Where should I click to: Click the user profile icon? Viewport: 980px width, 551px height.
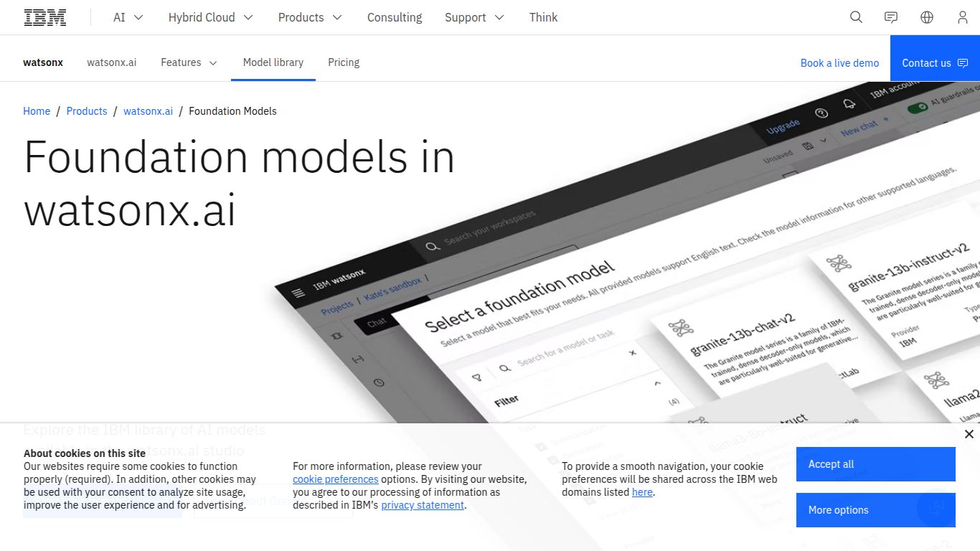click(x=962, y=17)
